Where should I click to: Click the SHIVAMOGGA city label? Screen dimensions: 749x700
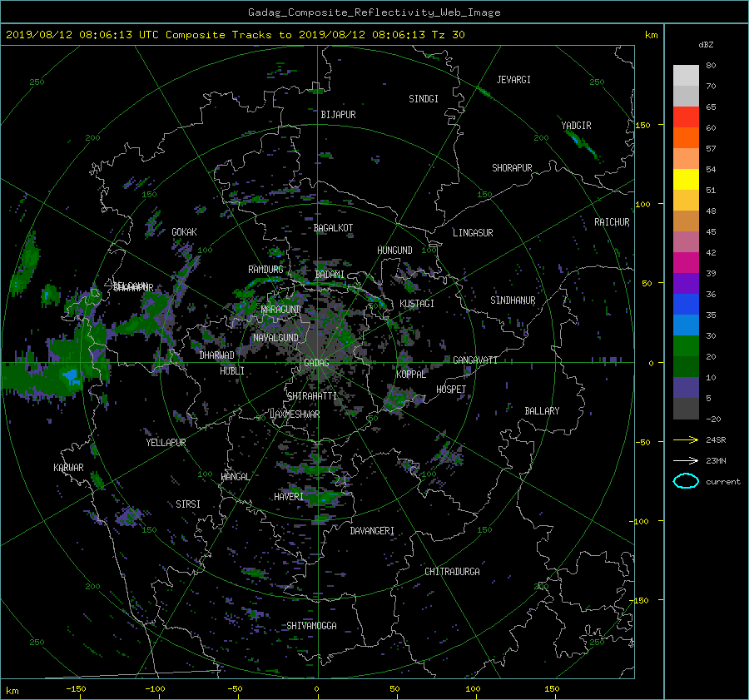tap(311, 625)
